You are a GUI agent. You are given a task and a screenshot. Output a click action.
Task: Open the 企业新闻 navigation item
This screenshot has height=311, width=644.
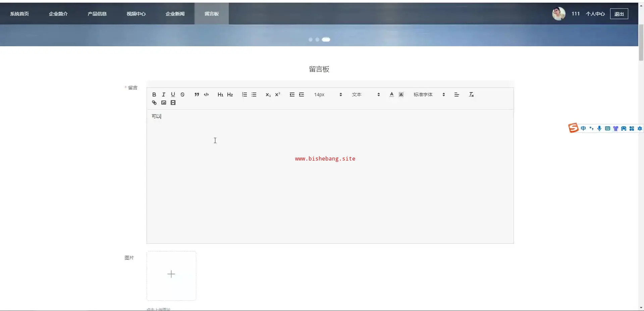click(175, 14)
